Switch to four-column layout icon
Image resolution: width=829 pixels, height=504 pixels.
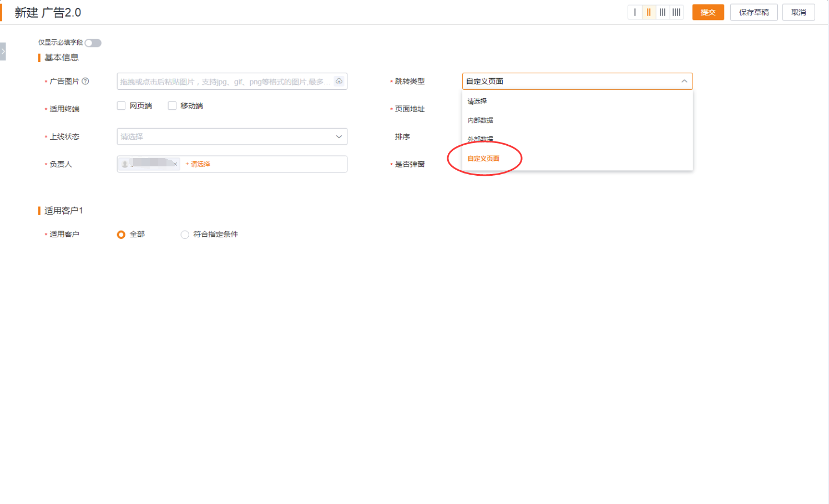click(676, 12)
